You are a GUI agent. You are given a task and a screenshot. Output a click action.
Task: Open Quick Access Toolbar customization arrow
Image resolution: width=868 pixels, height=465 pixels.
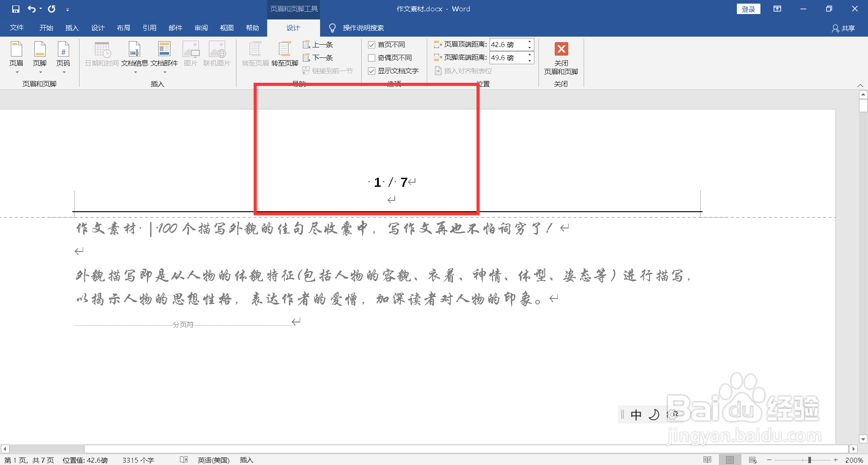click(x=67, y=9)
